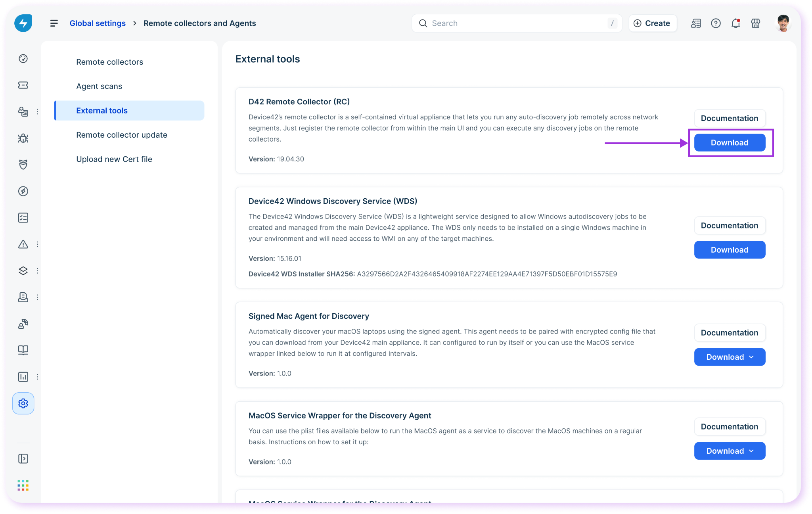The width and height of the screenshot is (812, 514).
Task: Open the admin settings gear icon
Action: pyautogui.click(x=23, y=403)
